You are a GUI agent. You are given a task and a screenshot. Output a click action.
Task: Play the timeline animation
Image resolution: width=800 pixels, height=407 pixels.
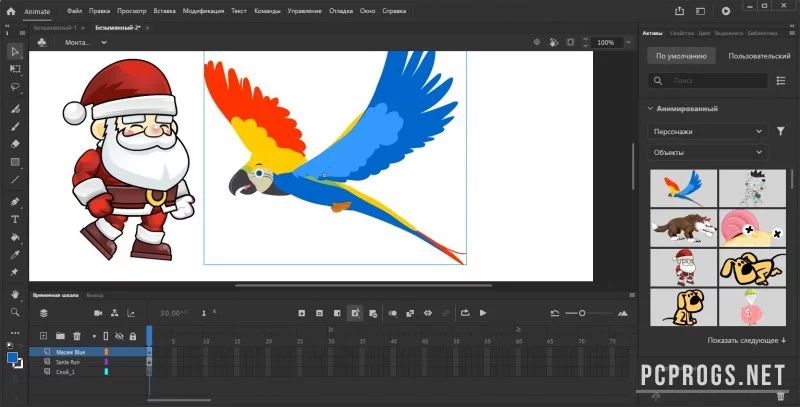coord(483,313)
